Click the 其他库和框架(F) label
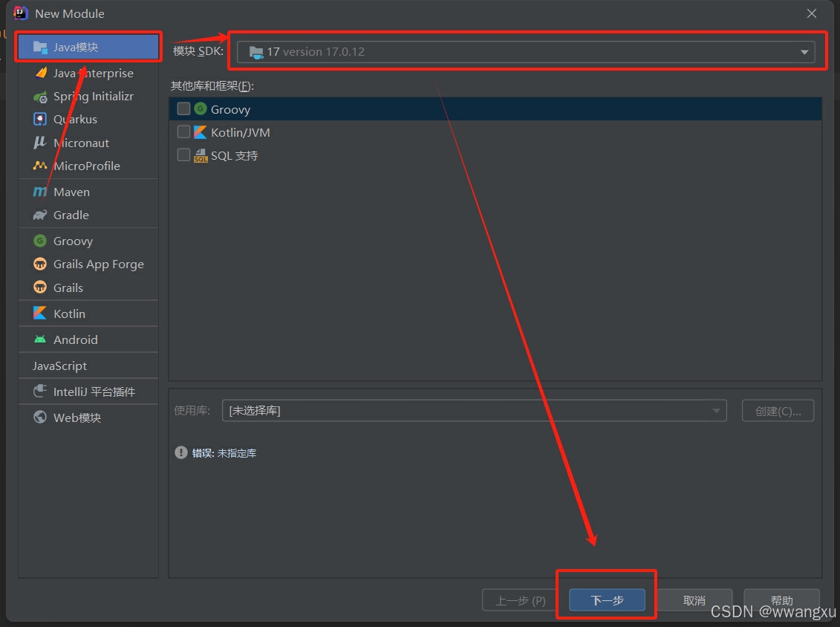Screen dimensions: 840x627 [212, 85]
